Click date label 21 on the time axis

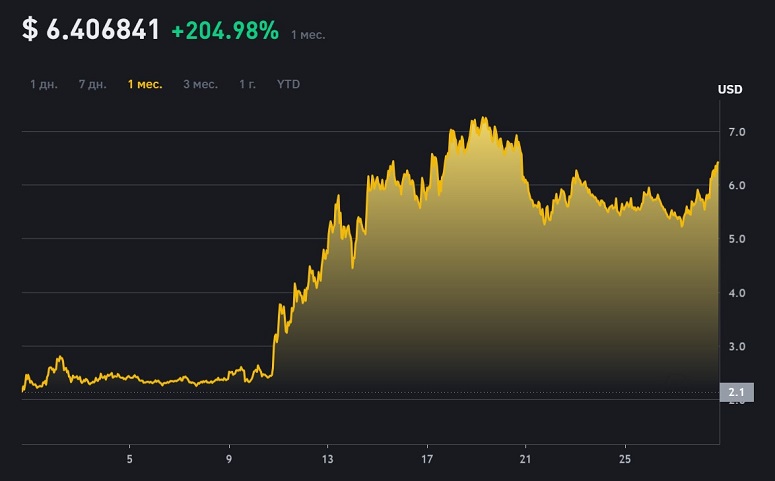click(525, 459)
